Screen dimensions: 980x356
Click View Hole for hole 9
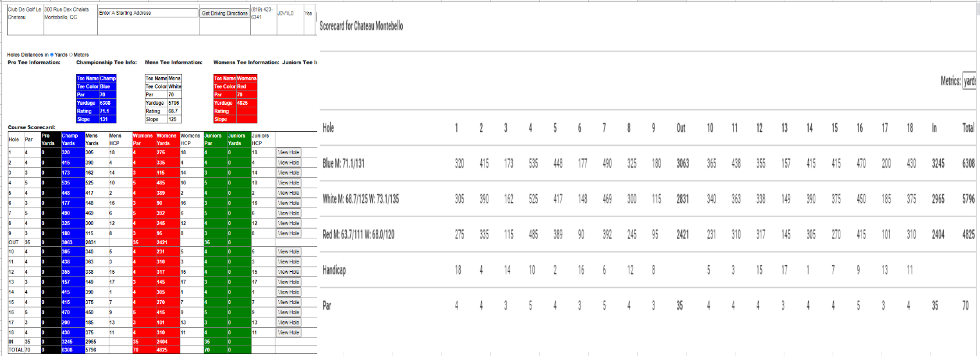click(x=288, y=233)
